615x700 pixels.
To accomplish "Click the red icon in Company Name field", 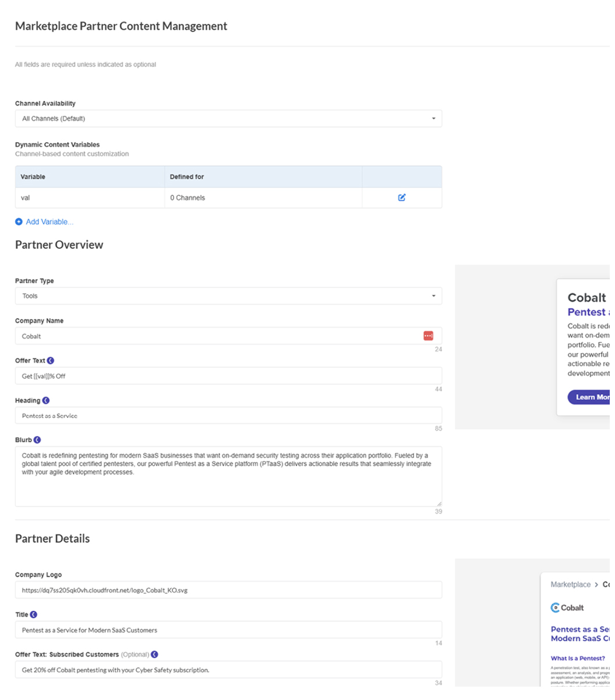I will pyautogui.click(x=428, y=336).
